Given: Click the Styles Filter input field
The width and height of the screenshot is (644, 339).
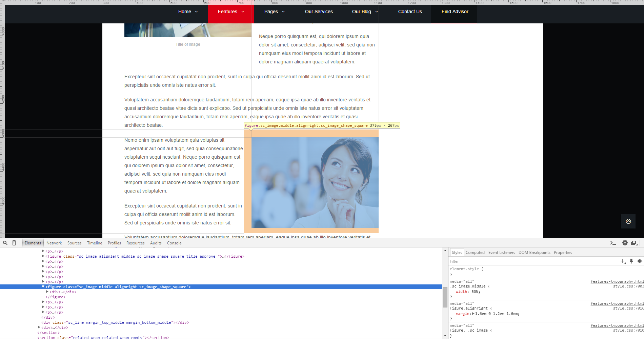Looking at the screenshot, I should click(x=532, y=261).
